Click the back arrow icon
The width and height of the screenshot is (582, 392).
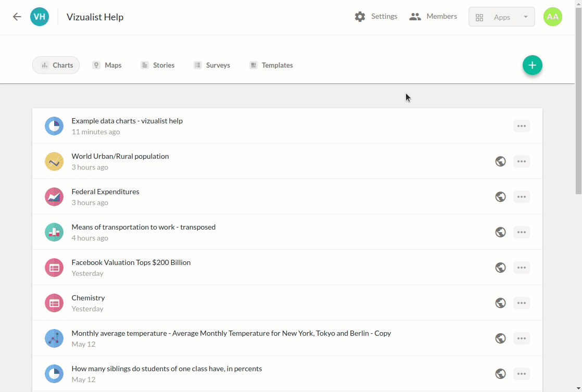(x=17, y=17)
